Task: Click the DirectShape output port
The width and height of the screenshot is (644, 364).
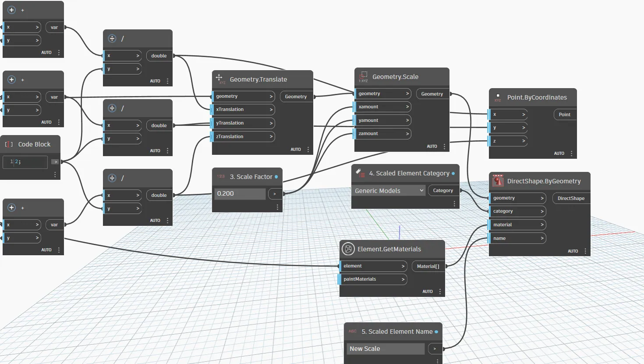Action: click(x=571, y=198)
